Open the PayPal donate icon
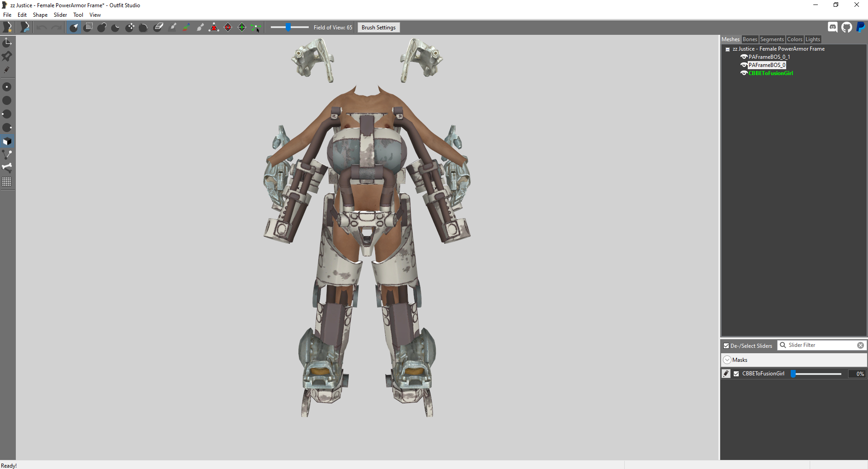This screenshot has width=868, height=469. pos(861,27)
